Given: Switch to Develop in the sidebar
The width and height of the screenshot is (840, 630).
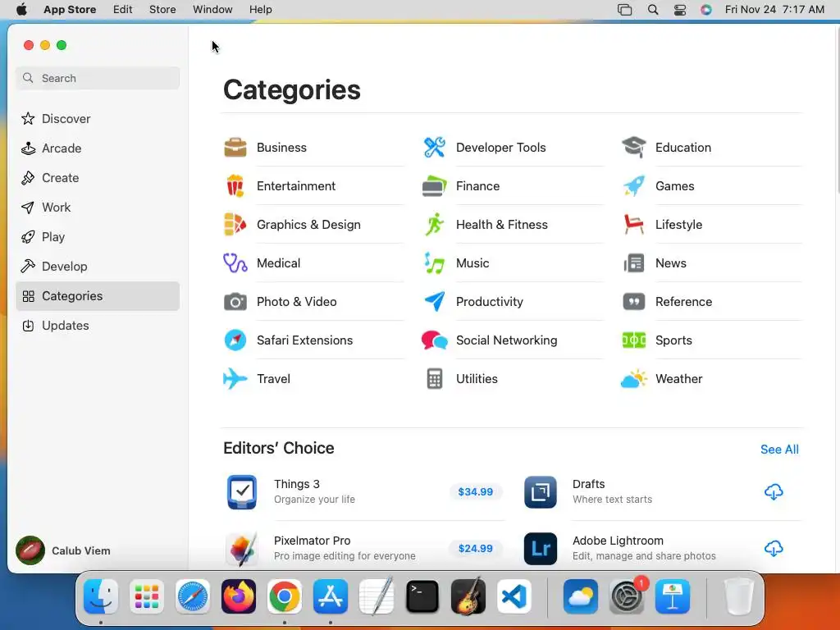Looking at the screenshot, I should point(98,267).
